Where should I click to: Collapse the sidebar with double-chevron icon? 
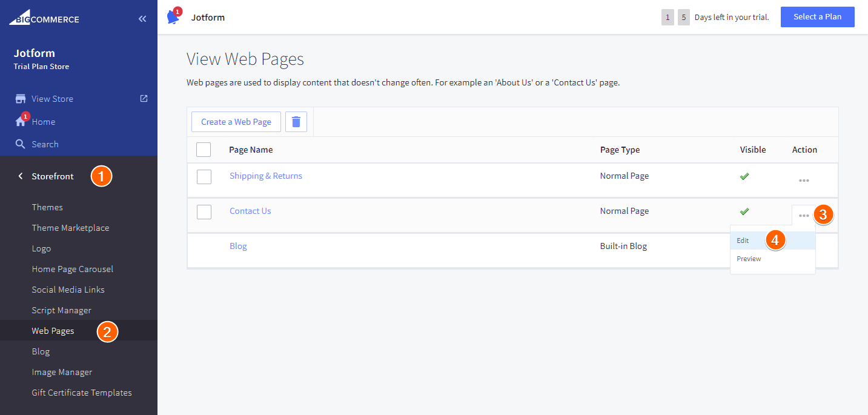[142, 19]
